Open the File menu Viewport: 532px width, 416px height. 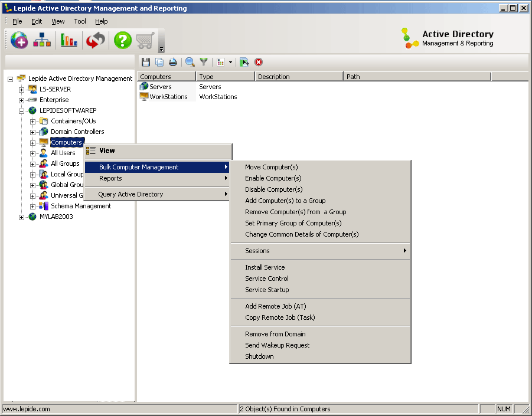pos(17,21)
